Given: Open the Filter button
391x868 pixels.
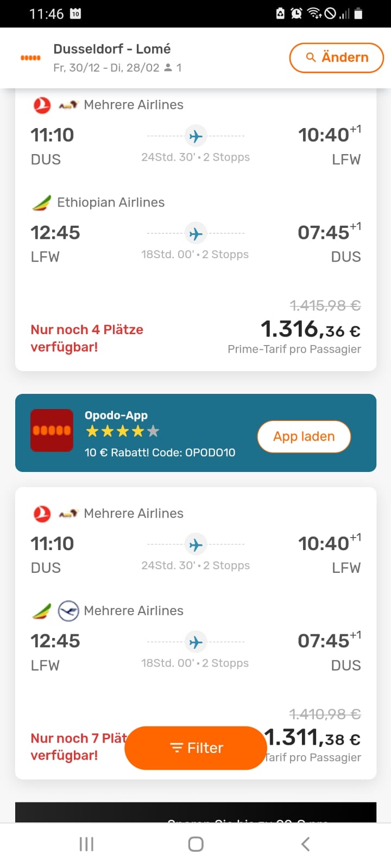Looking at the screenshot, I should pos(195,748).
